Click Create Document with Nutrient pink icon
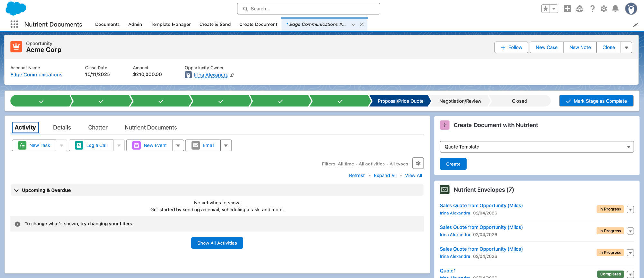Image resolution: width=644 pixels, height=278 pixels. pos(445,125)
